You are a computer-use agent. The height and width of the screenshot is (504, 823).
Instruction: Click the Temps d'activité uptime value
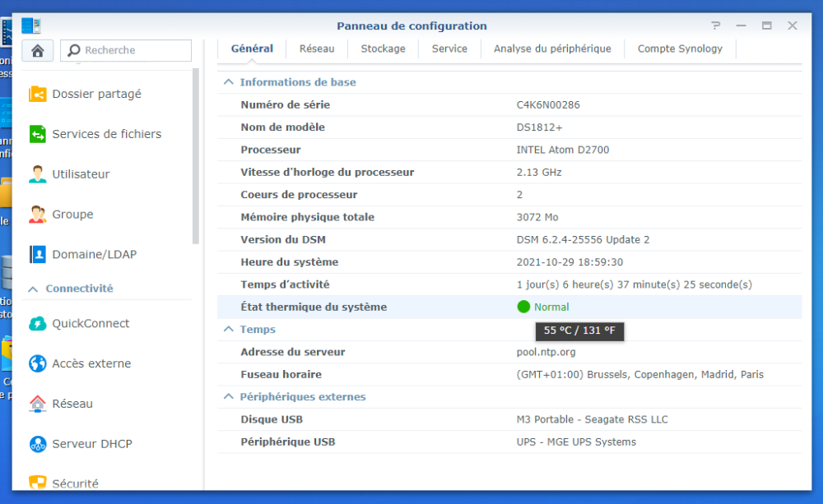tap(634, 284)
